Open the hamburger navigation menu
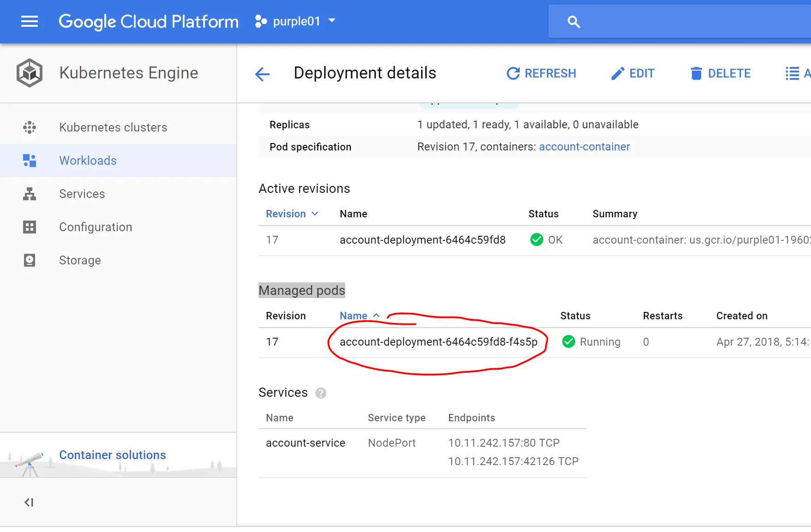 [30, 22]
